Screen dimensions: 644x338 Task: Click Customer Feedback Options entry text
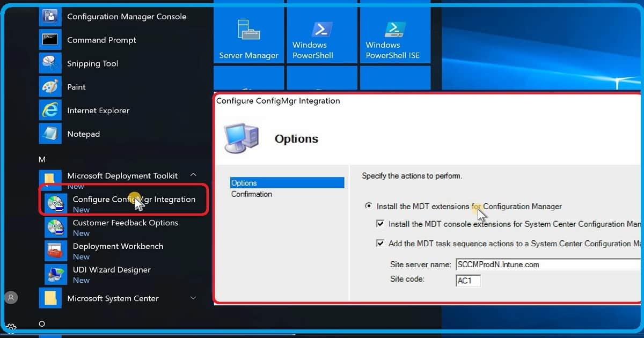(126, 223)
